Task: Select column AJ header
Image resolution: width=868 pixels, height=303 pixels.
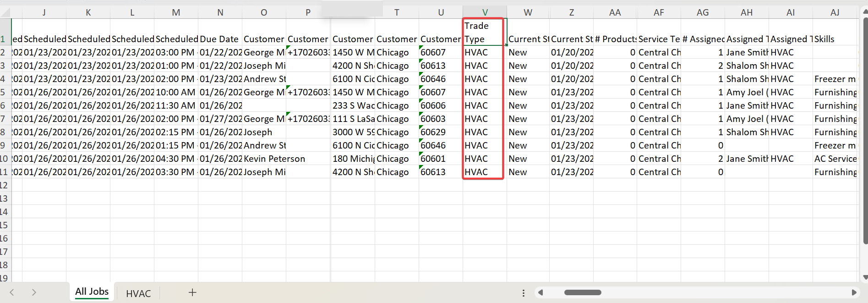Action: [x=835, y=12]
